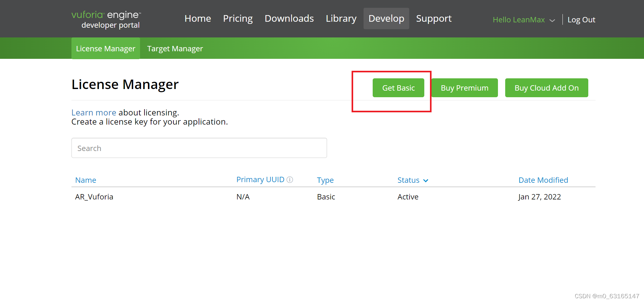Open the Vuforia engine developer portal logo
The height and width of the screenshot is (302, 644).
tap(106, 20)
